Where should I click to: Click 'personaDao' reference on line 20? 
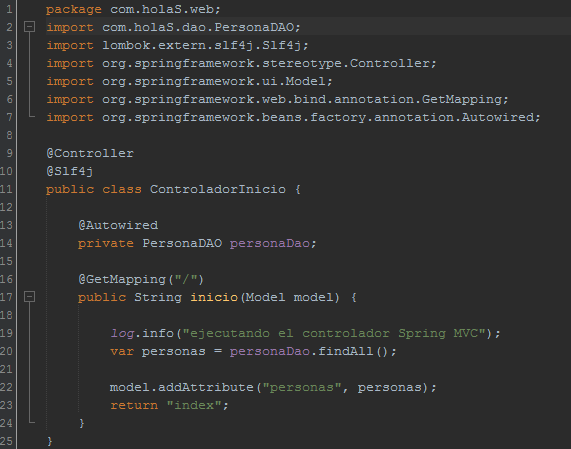point(270,351)
